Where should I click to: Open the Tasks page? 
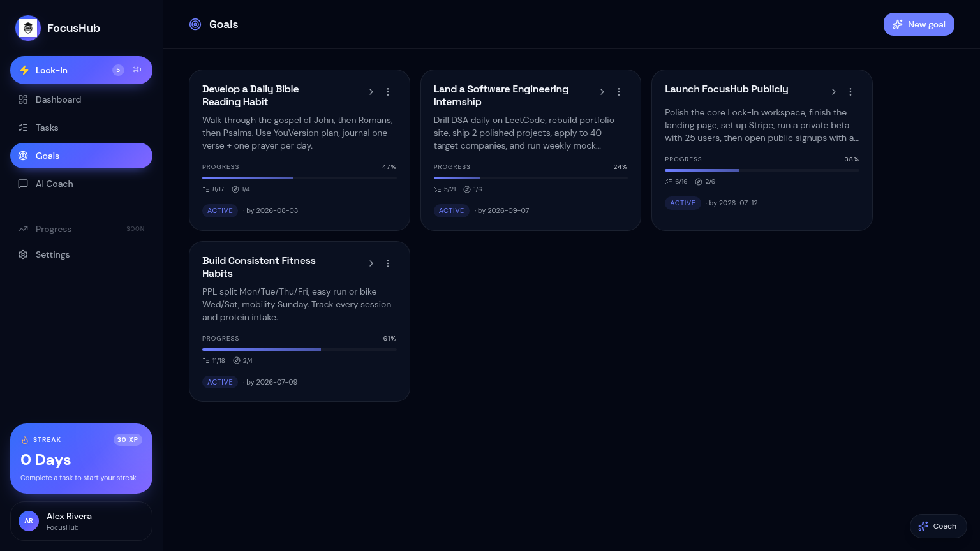pyautogui.click(x=81, y=128)
